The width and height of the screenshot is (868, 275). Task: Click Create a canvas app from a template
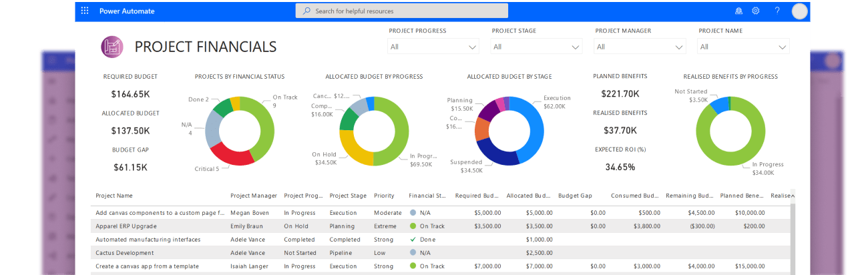(147, 266)
